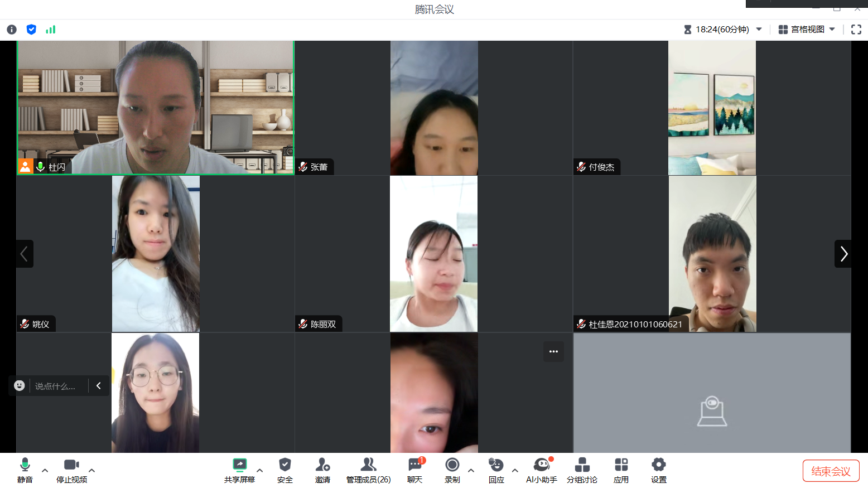868x488 pixels.
Task: Open 管理成员(26) member list
Action: pyautogui.click(x=368, y=470)
